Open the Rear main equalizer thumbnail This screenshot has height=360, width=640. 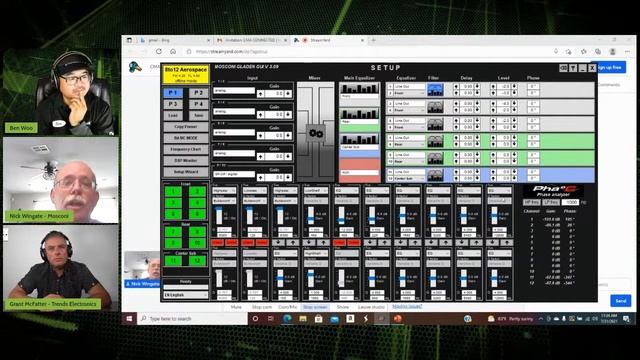pos(359,114)
